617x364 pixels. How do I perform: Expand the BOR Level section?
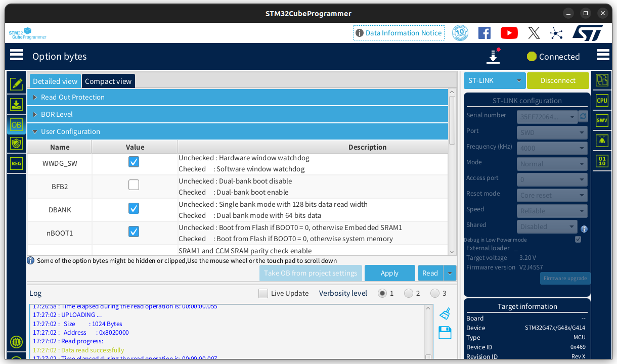pos(238,114)
